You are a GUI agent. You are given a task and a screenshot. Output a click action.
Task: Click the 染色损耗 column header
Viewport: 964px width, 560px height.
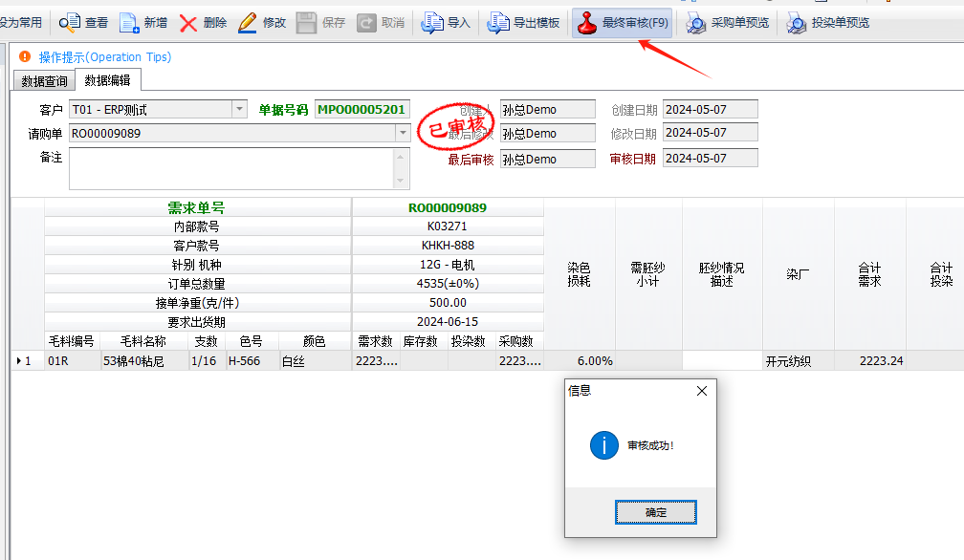pyautogui.click(x=580, y=274)
